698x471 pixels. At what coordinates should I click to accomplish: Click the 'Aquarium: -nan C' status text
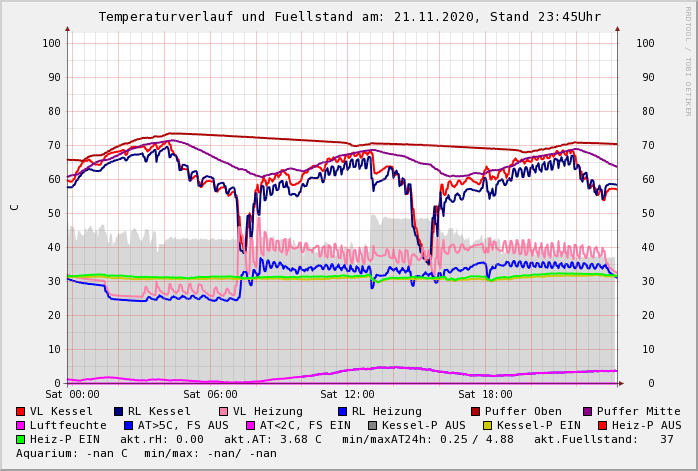coord(72,453)
